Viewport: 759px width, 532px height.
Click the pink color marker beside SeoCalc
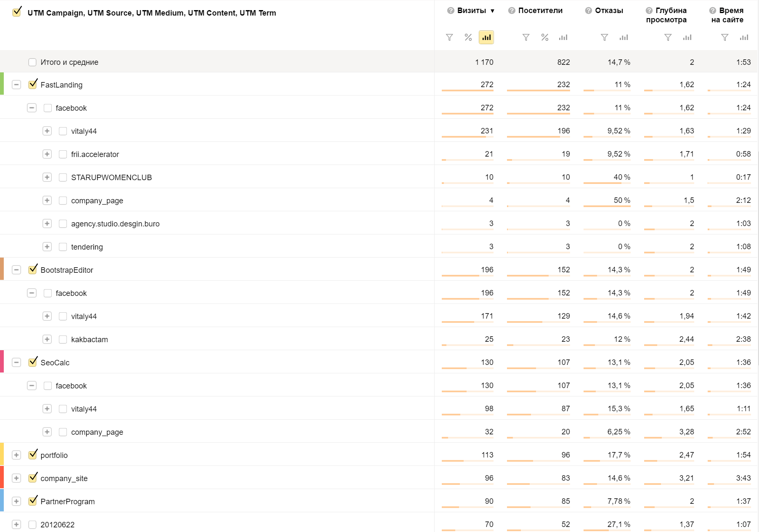2,362
